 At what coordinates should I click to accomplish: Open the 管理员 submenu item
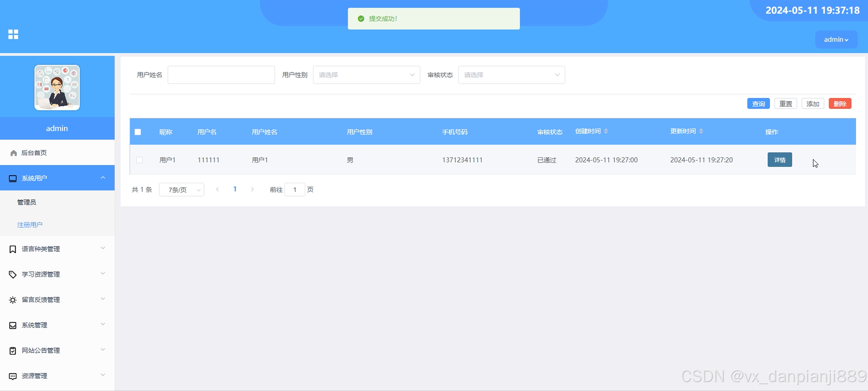pos(27,202)
